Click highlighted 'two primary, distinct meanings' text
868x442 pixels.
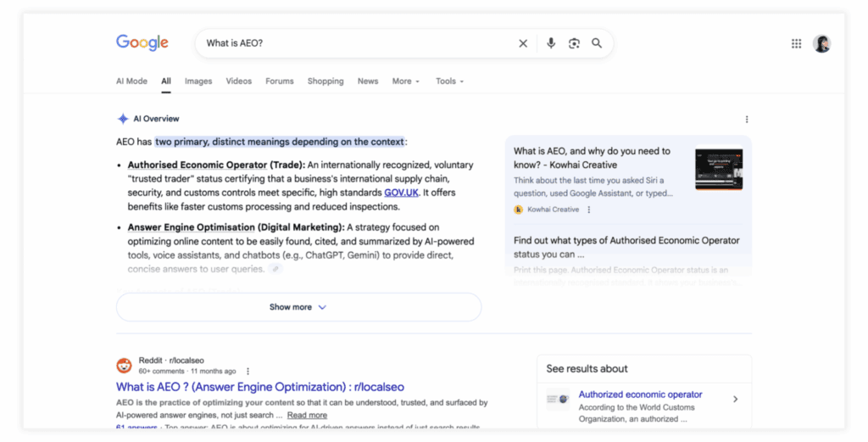click(x=280, y=142)
